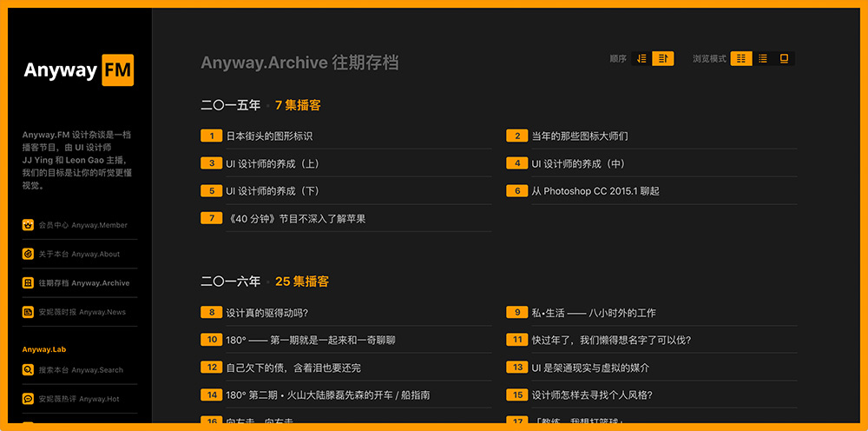
Task: Open episode 13 UI 是架通现实与虚拟的媒介
Action: (x=652, y=368)
